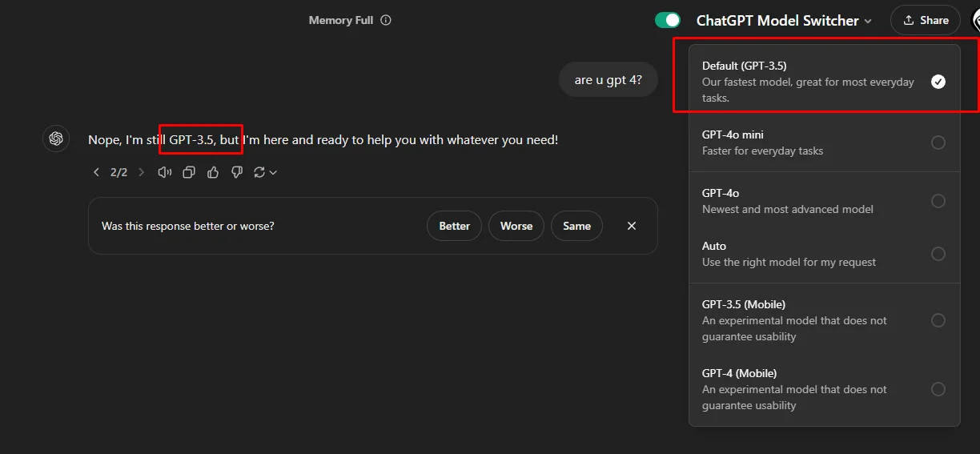
Task: Choose the "Default (GPT-3.5)" menu entry label
Action: [744, 66]
